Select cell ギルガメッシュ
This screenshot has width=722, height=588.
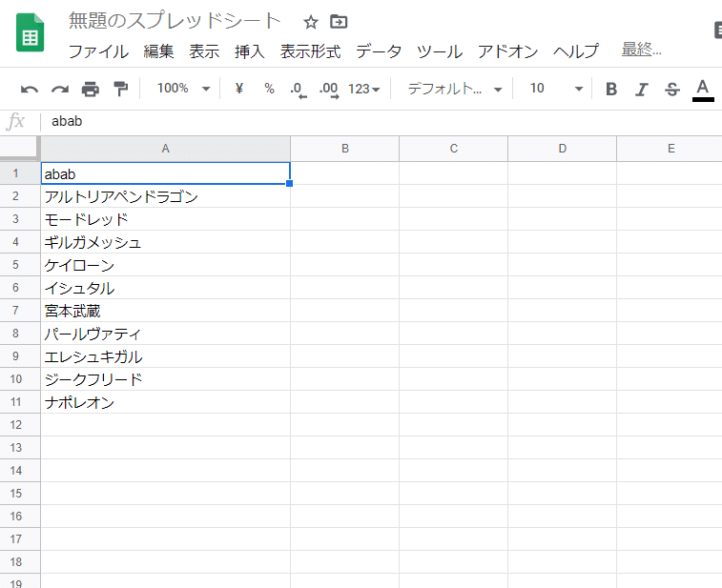pyautogui.click(x=166, y=242)
